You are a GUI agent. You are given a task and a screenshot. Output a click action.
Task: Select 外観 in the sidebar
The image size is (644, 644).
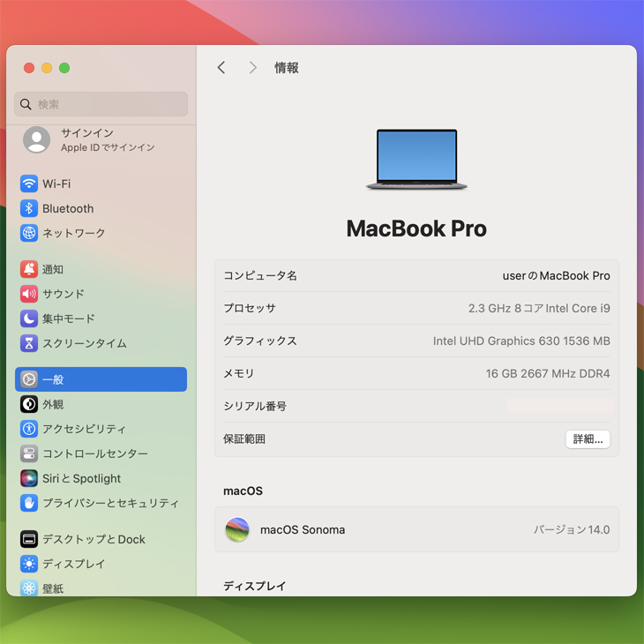click(x=53, y=404)
